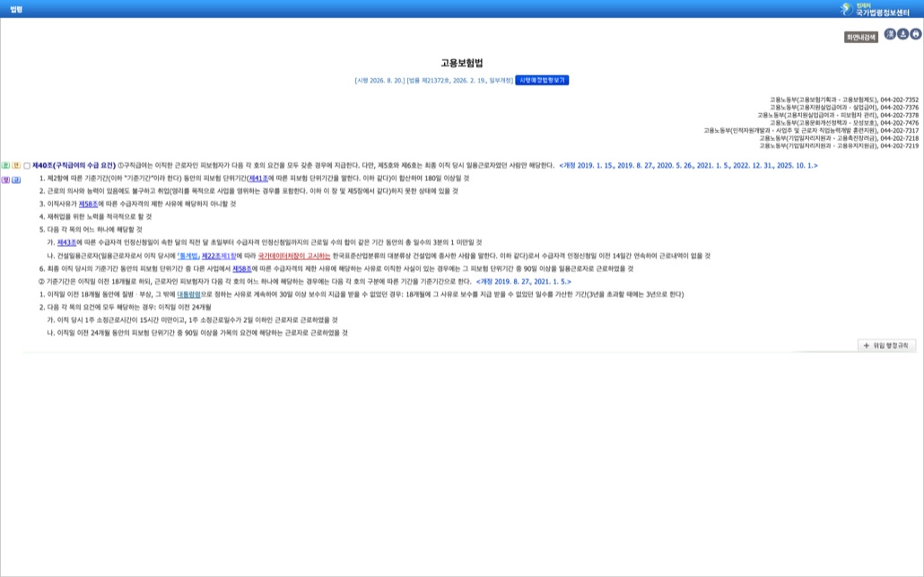Click the contact line ending 044-202-7317
924x577 pixels.
[811, 130]
